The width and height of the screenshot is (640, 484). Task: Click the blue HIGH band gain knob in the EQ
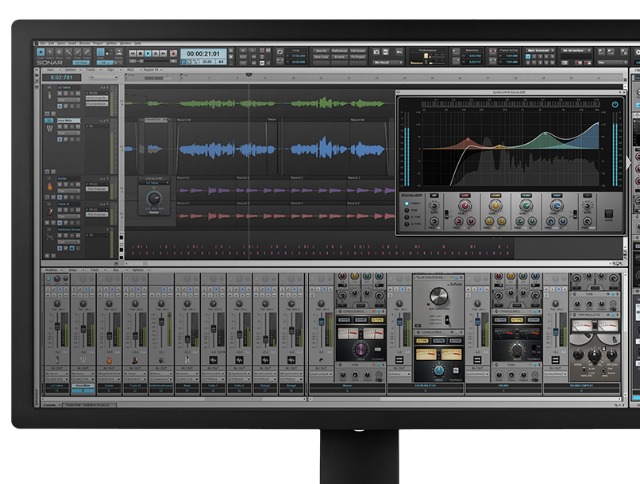coord(556,206)
